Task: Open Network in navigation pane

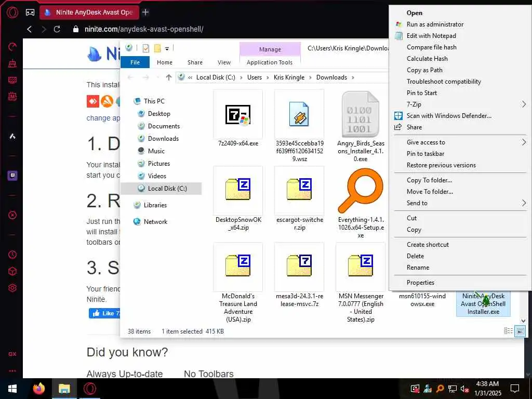Action: coord(155,221)
